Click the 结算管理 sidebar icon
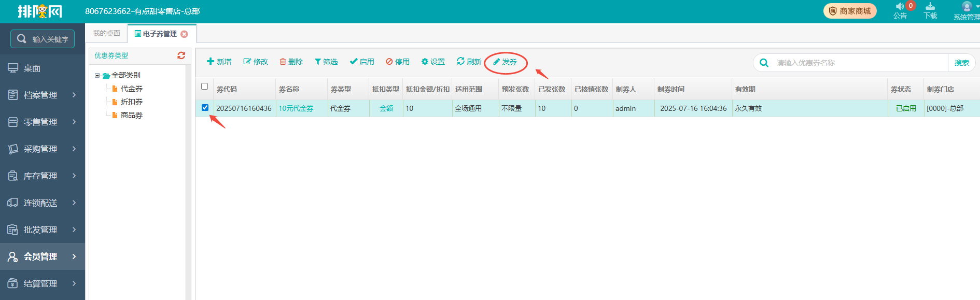 pos(12,283)
